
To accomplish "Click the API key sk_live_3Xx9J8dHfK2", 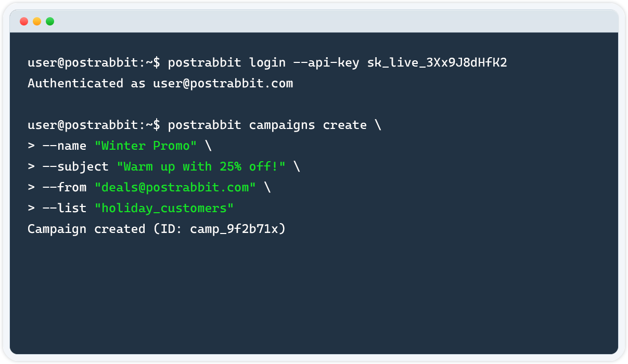I will tap(437, 63).
